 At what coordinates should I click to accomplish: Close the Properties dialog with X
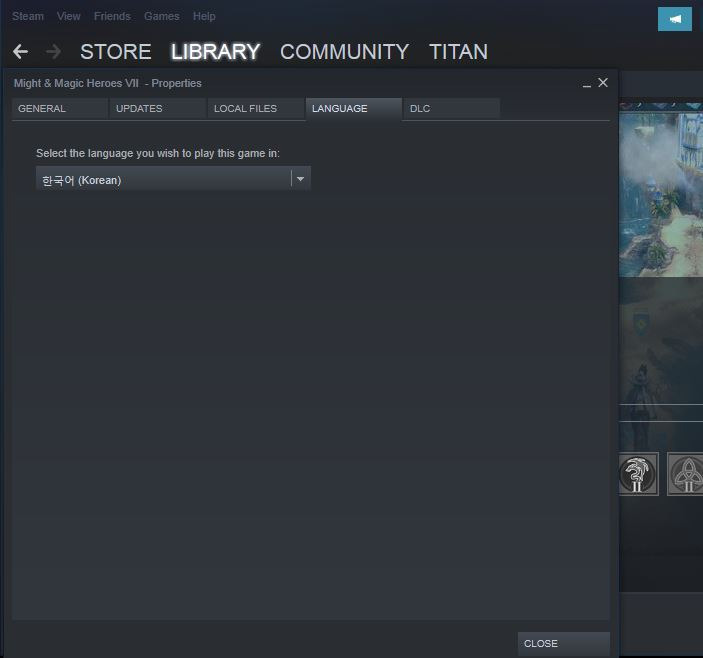click(x=603, y=82)
